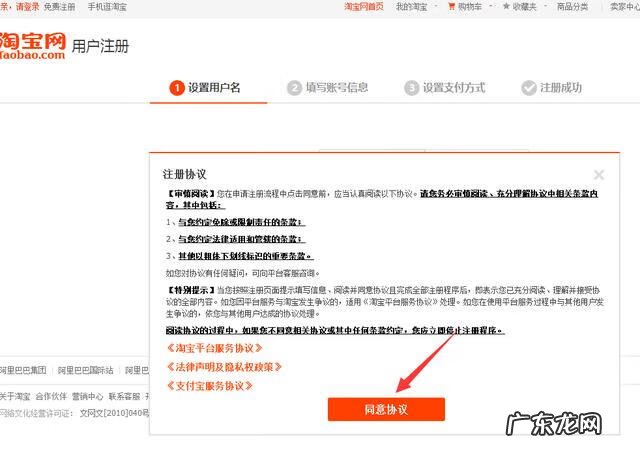Click the underlined 阅读协议的过程中 sentence
Image resolution: width=640 pixels, height=453 pixels.
pos(335,331)
